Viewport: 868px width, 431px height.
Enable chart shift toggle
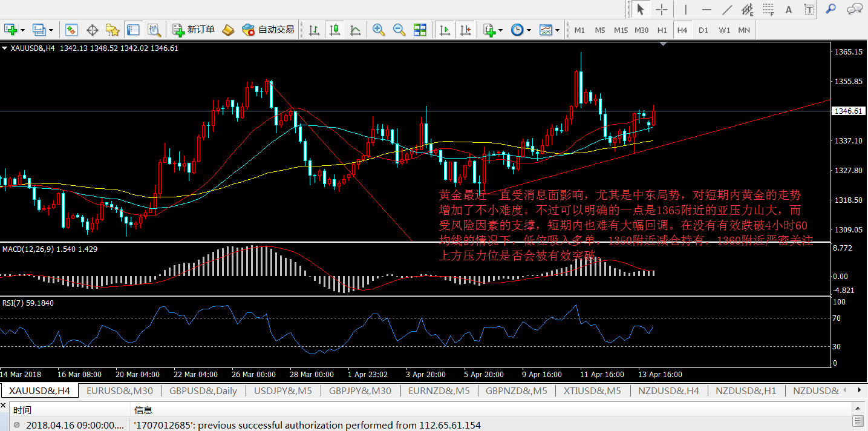[x=465, y=30]
